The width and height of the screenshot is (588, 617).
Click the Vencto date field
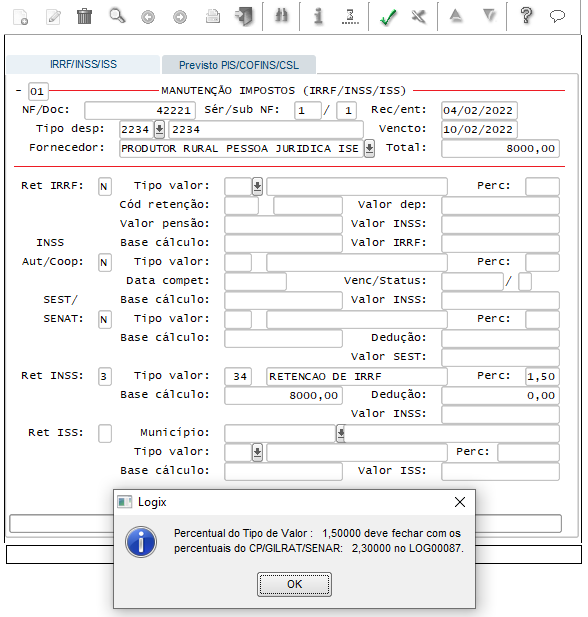(x=479, y=129)
